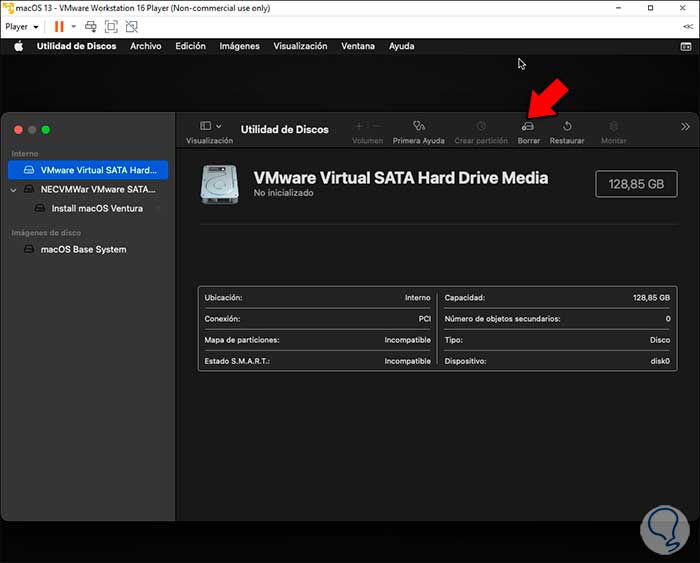Image resolution: width=700 pixels, height=563 pixels.
Task: Click the 'Interno' sidebar section header
Action: 25,154
